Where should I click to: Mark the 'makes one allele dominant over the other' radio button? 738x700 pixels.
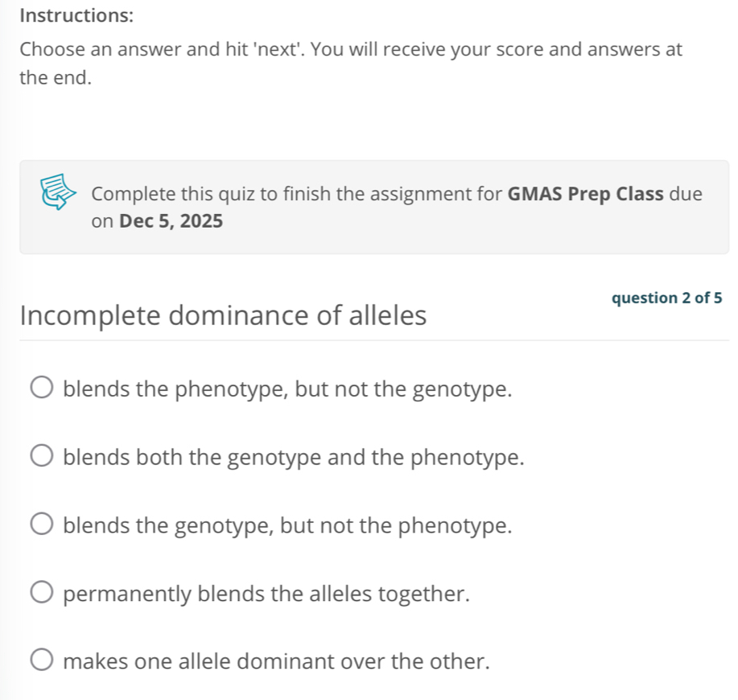43,662
